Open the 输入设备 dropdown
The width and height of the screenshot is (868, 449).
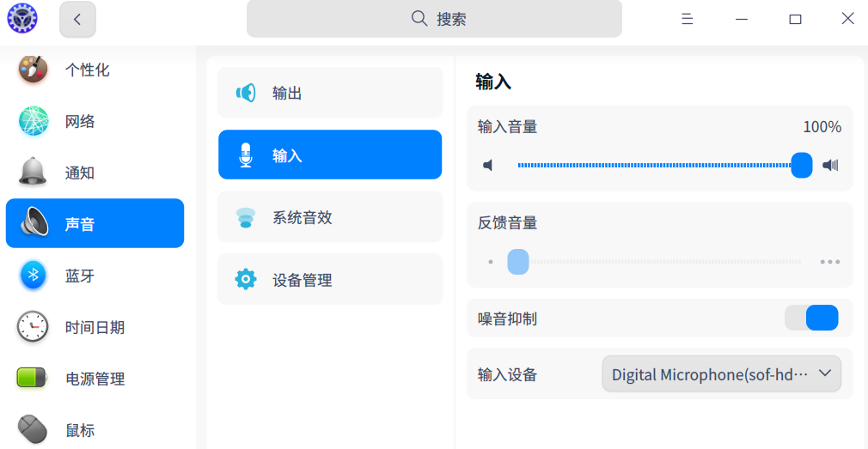click(721, 373)
